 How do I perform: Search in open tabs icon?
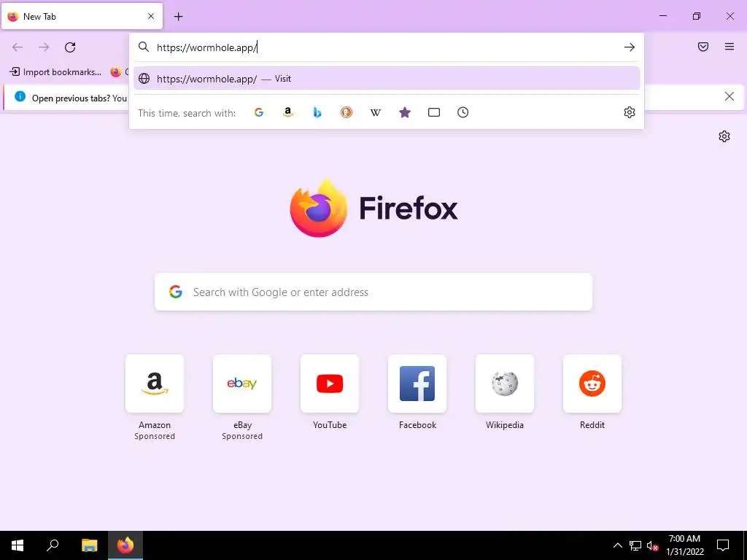tap(434, 112)
